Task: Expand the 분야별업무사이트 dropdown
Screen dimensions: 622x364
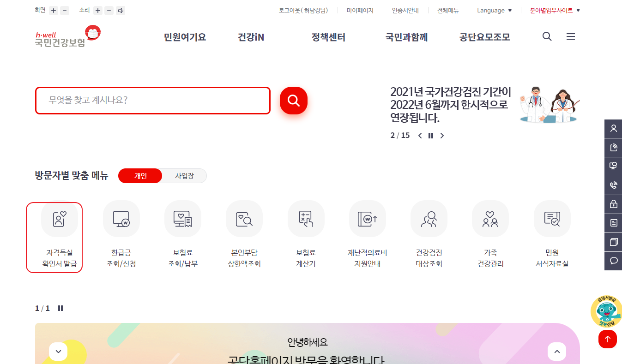Action: coord(555,10)
